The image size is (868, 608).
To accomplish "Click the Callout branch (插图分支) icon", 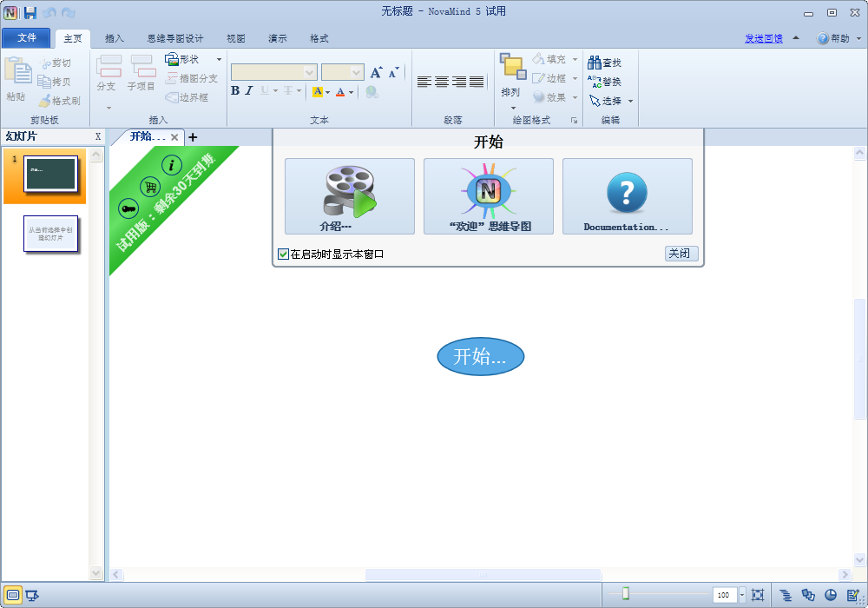I will pos(172,78).
